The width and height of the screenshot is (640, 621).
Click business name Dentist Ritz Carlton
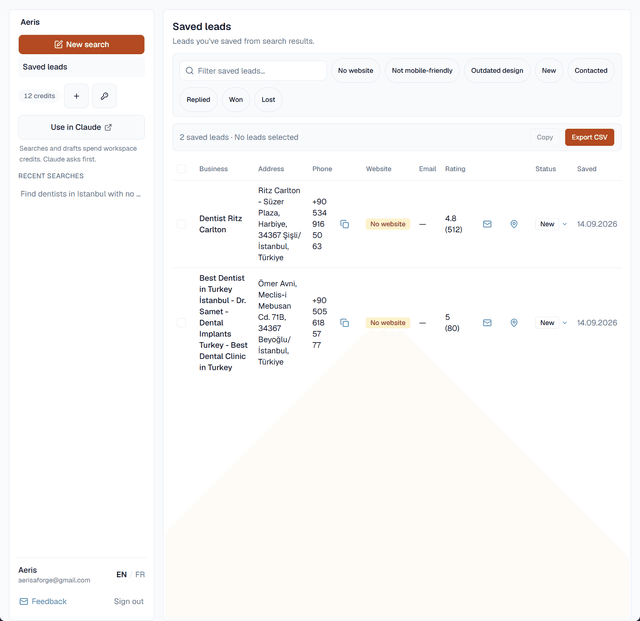221,224
